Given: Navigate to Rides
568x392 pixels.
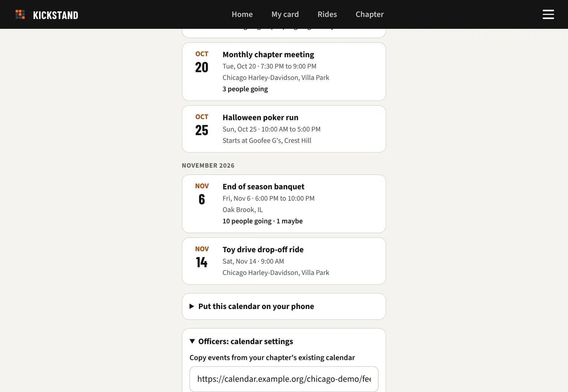Looking at the screenshot, I should [327, 15].
